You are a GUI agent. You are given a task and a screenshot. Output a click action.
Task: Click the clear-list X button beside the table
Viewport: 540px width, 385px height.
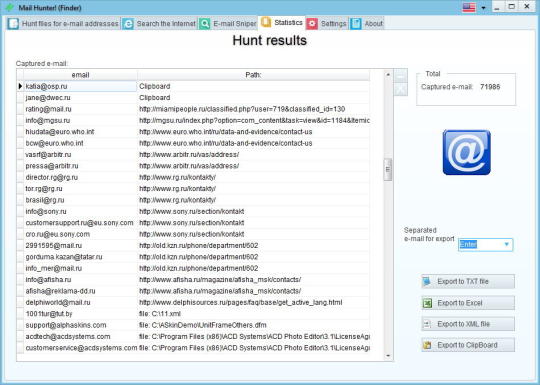pos(401,90)
